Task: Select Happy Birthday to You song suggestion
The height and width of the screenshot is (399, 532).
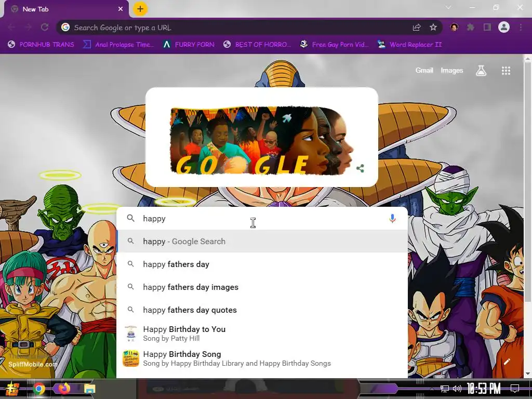Action: pyautogui.click(x=262, y=334)
